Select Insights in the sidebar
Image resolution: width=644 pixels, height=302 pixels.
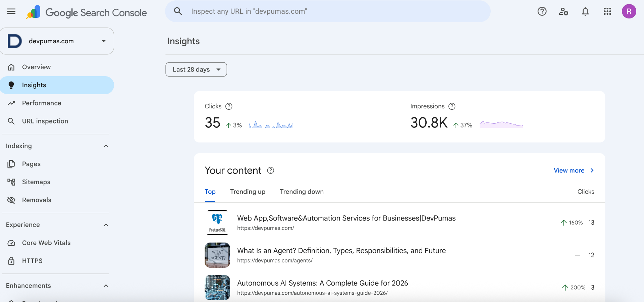pos(57,85)
